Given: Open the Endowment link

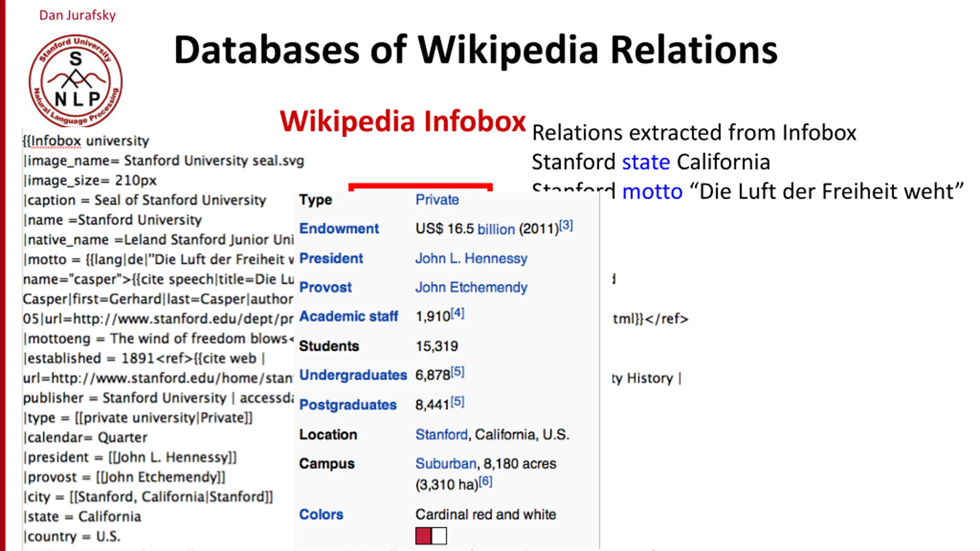Looking at the screenshot, I should click(x=339, y=228).
